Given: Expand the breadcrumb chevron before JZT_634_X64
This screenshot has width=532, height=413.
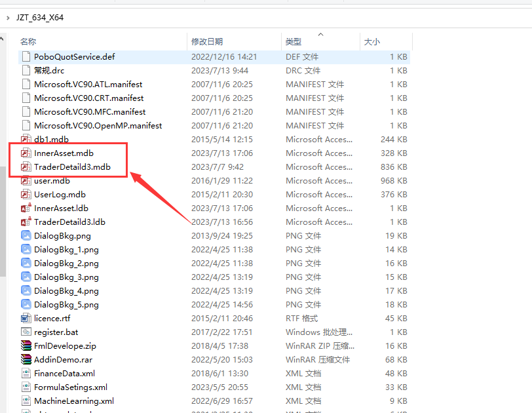Looking at the screenshot, I should point(8,18).
